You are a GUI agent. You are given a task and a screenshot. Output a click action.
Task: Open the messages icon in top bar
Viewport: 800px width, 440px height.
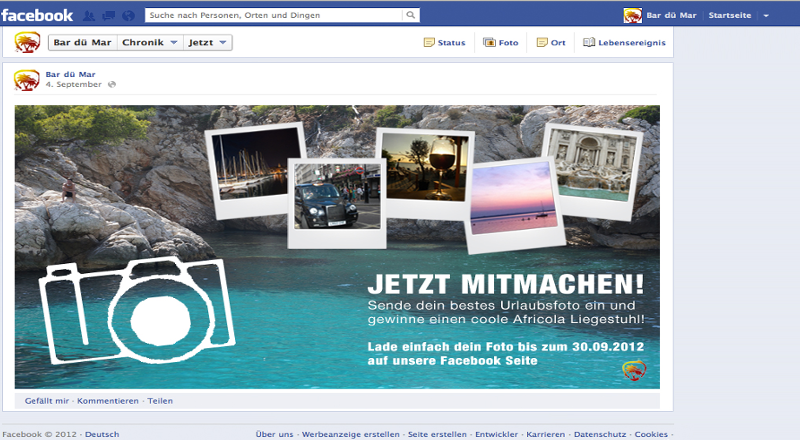[109, 16]
